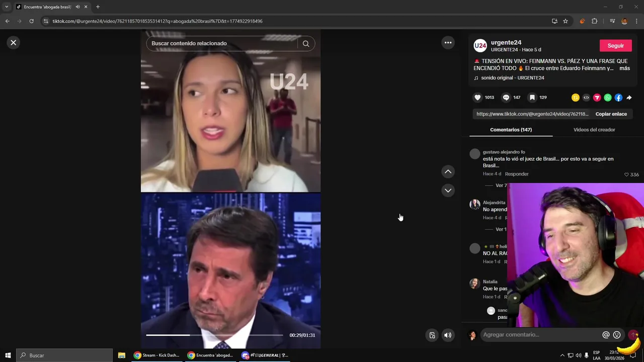Reload the page in Chrome
This screenshot has width=644, height=362.
31,21
